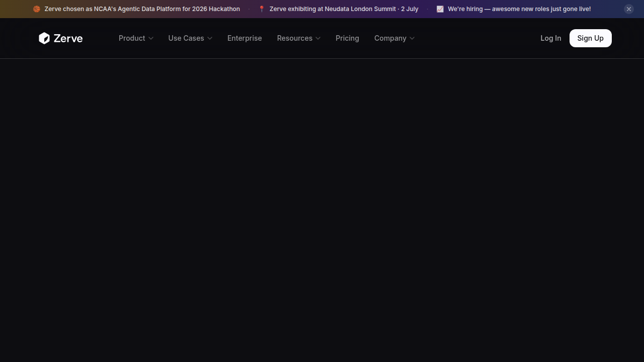Open the Use Cases menu

(190, 38)
